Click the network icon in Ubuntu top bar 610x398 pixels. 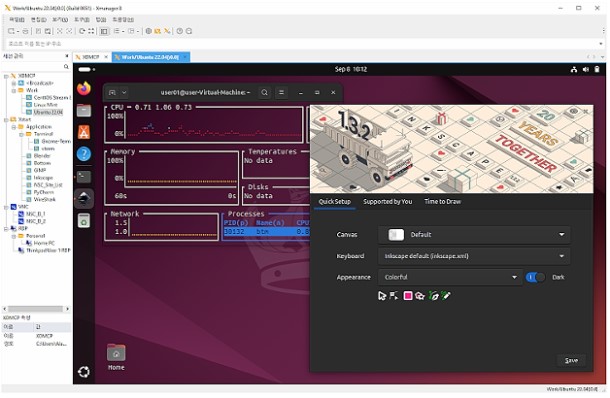tap(573, 69)
